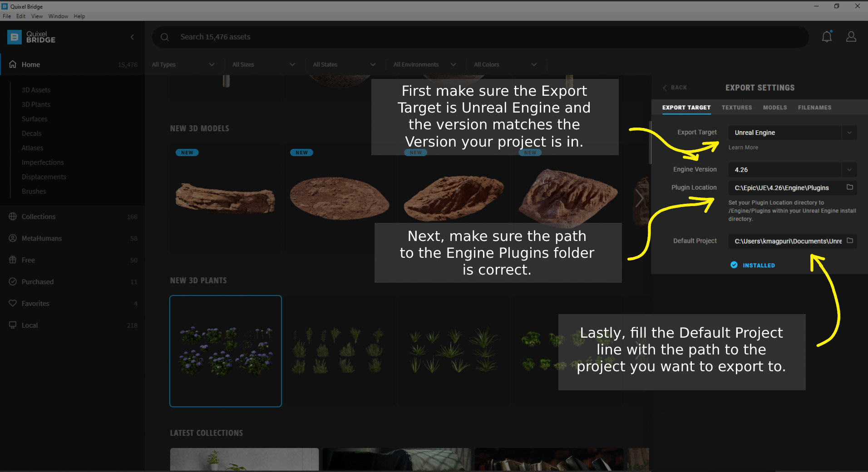The height and width of the screenshot is (472, 868).
Task: Open the first Latest Collections thumbnail
Action: point(244,459)
